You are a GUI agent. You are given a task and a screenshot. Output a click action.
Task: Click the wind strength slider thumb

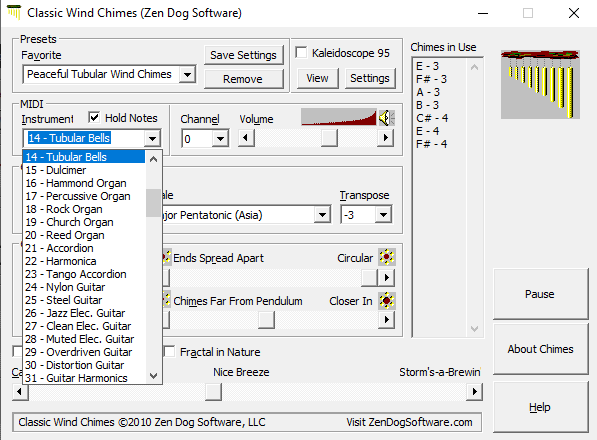pyautogui.click(x=213, y=392)
